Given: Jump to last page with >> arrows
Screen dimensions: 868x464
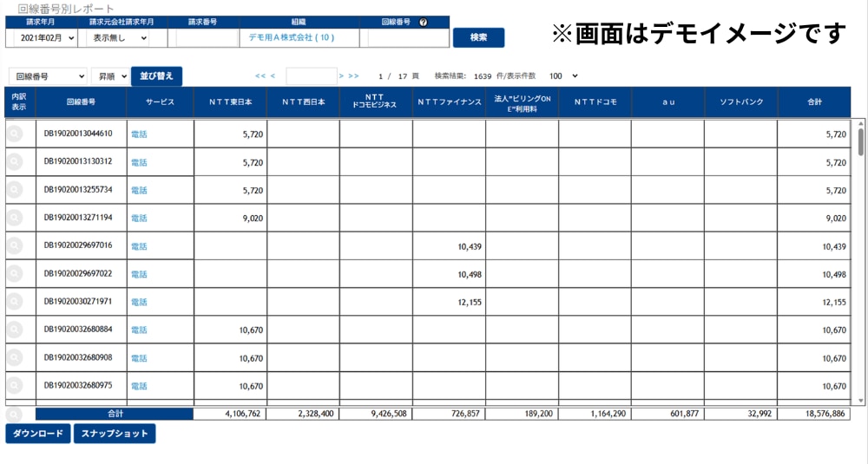Looking at the screenshot, I should click(x=353, y=75).
